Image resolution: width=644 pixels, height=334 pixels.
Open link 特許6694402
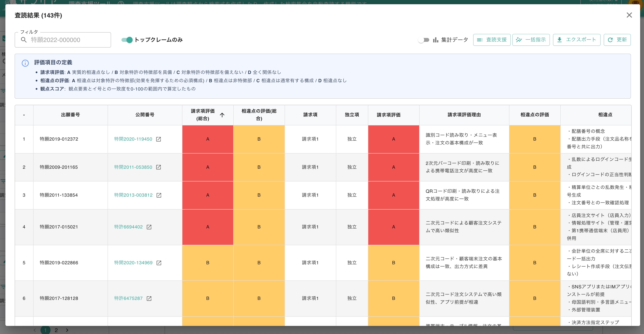(x=128, y=227)
